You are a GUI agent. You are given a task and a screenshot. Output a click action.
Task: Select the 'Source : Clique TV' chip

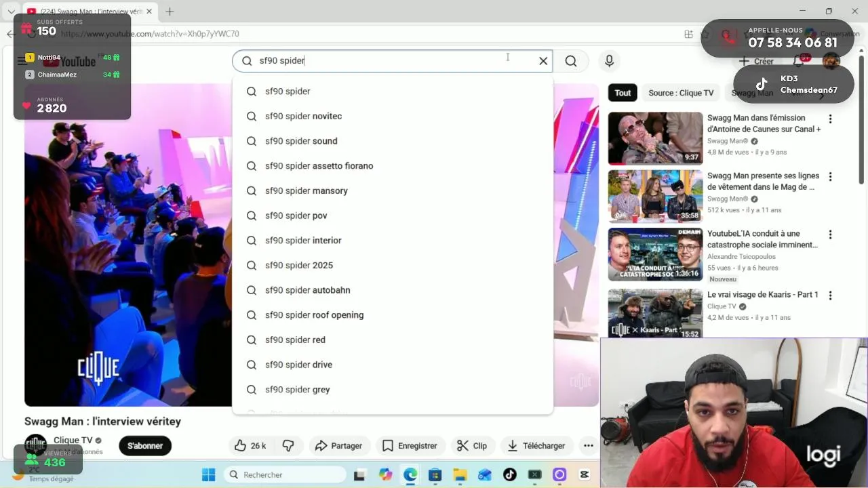point(681,93)
